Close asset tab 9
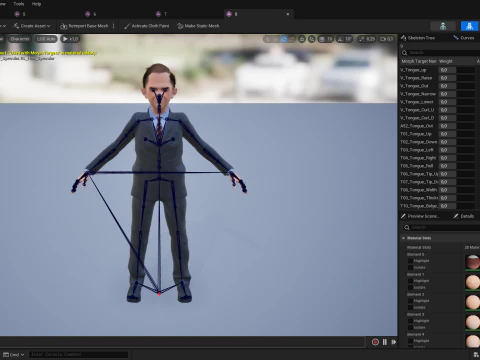The image size is (480, 360). point(288,14)
